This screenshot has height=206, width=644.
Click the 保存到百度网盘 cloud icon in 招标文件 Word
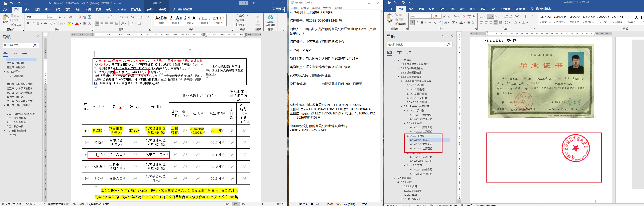[x=270, y=20]
